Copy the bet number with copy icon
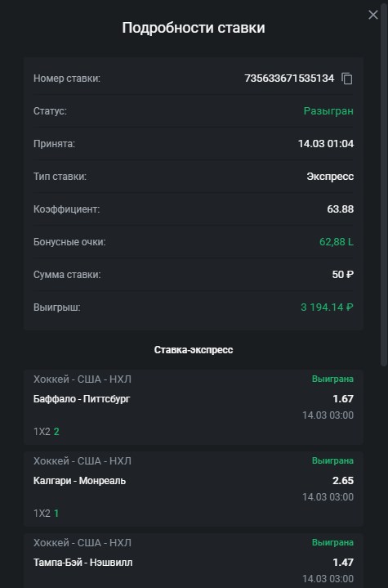 coord(347,79)
